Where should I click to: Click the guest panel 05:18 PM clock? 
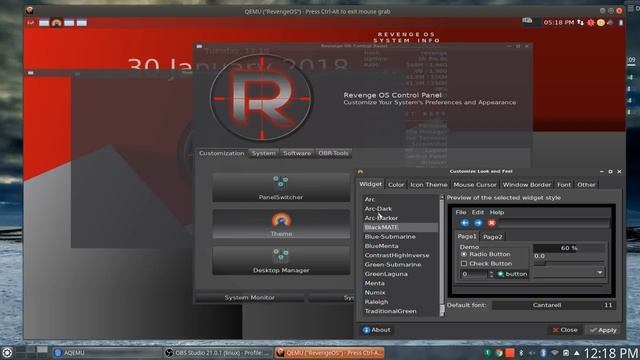pos(558,22)
